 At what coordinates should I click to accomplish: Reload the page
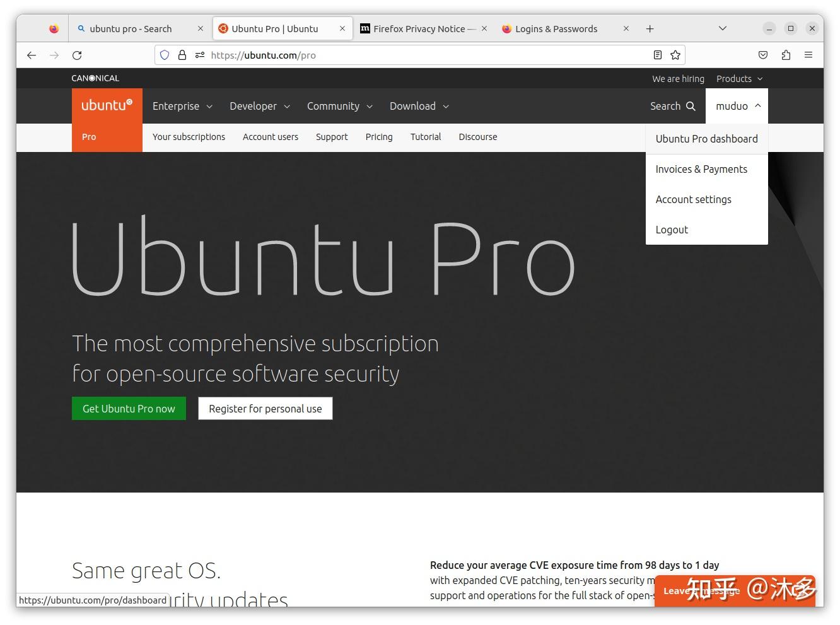(77, 55)
